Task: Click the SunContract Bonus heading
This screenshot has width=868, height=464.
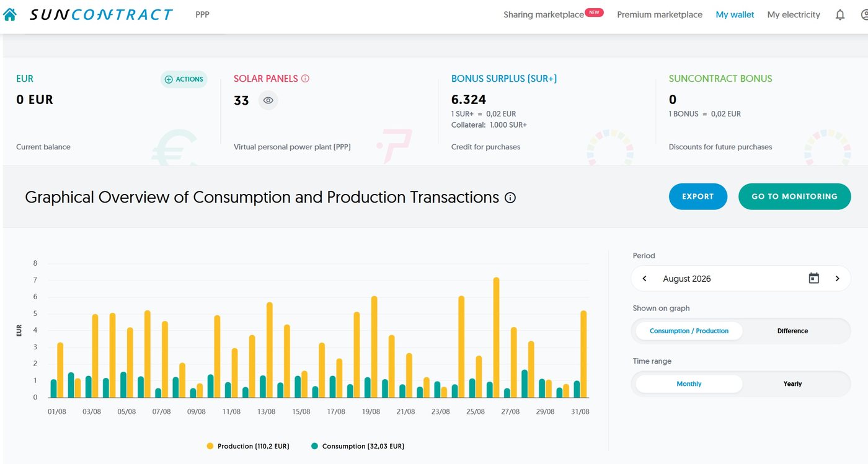Action: coord(720,79)
